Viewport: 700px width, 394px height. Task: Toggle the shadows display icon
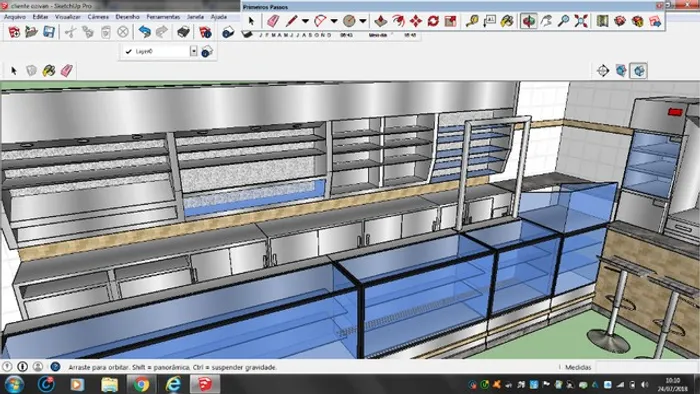(x=228, y=33)
